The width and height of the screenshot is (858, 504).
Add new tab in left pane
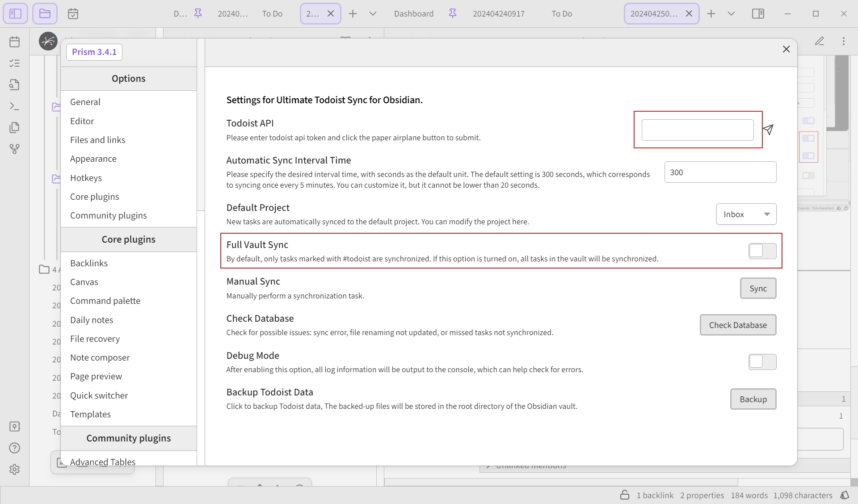click(x=353, y=13)
